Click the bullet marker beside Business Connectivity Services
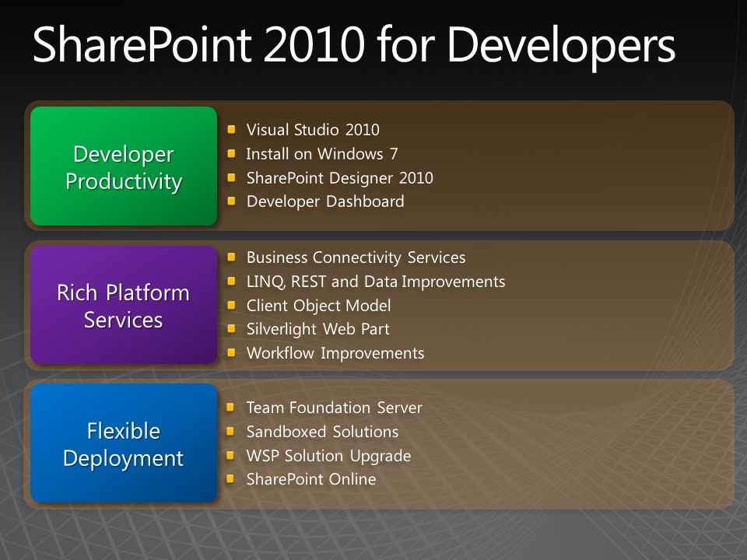This screenshot has height=560, width=747. [x=232, y=257]
